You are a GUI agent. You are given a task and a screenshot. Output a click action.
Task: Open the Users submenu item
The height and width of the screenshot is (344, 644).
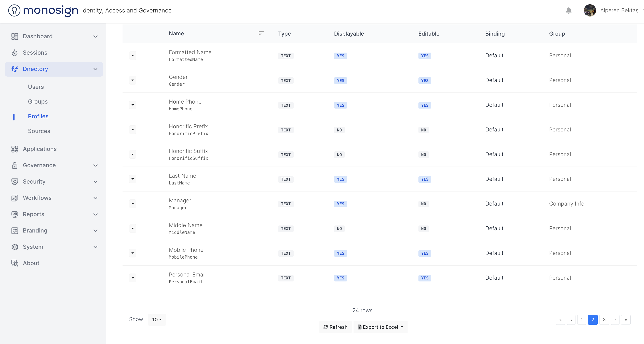(36, 87)
